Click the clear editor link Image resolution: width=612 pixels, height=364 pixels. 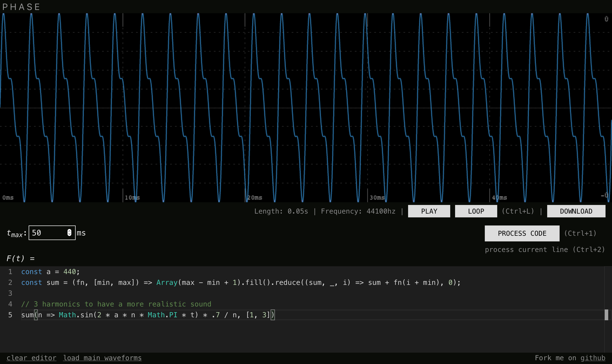click(31, 358)
